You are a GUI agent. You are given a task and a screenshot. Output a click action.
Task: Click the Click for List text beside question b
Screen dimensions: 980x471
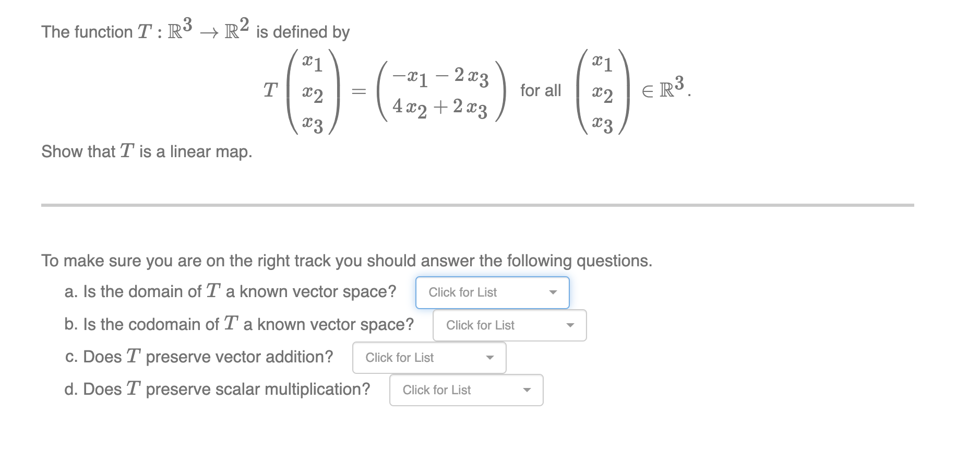[480, 325]
